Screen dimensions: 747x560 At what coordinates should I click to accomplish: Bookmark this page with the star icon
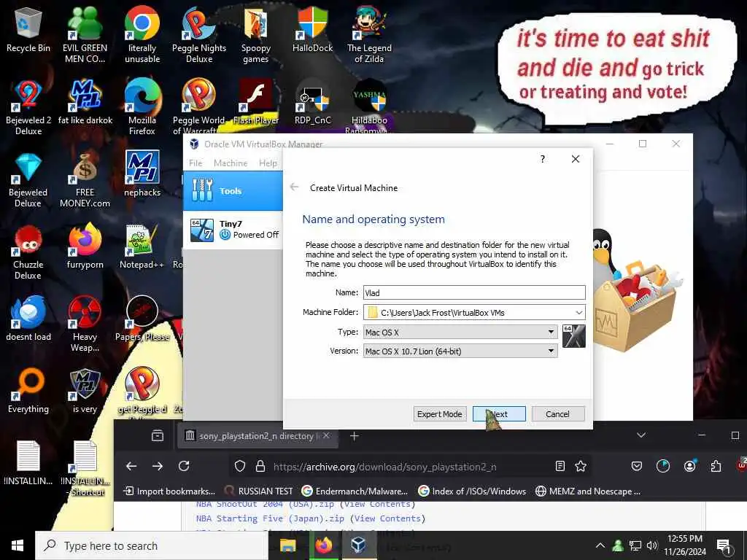(x=580, y=466)
